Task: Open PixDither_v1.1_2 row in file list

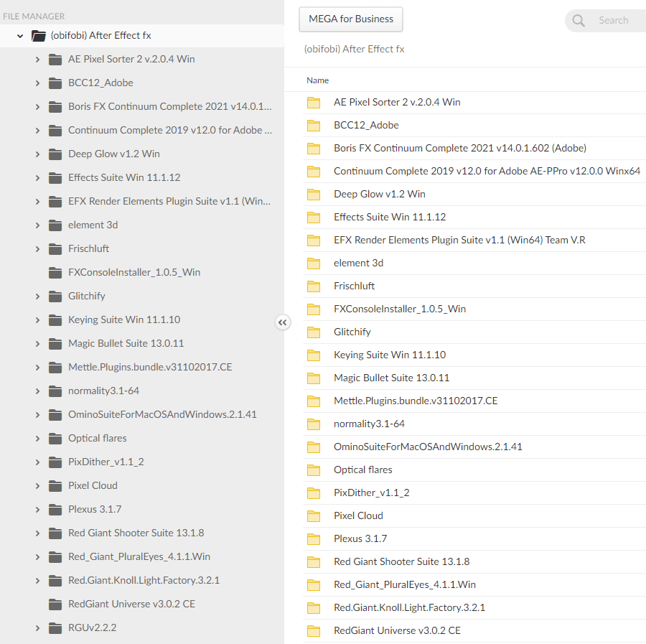Action: pyautogui.click(x=474, y=493)
